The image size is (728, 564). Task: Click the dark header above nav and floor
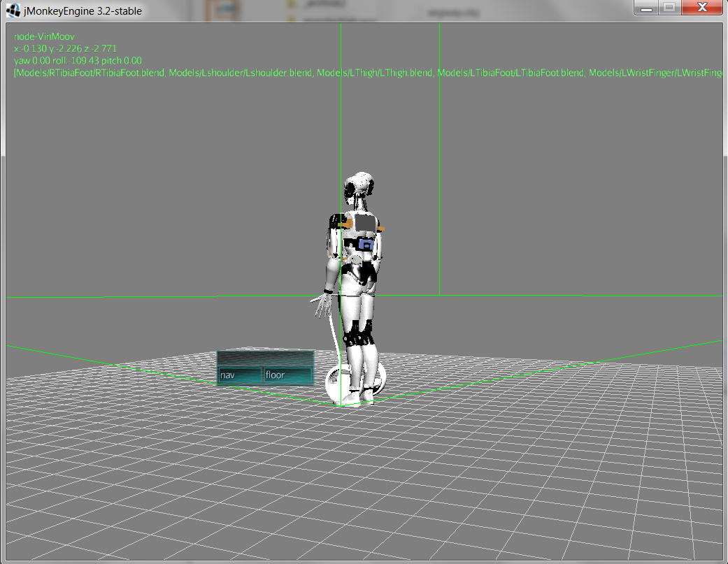point(265,357)
